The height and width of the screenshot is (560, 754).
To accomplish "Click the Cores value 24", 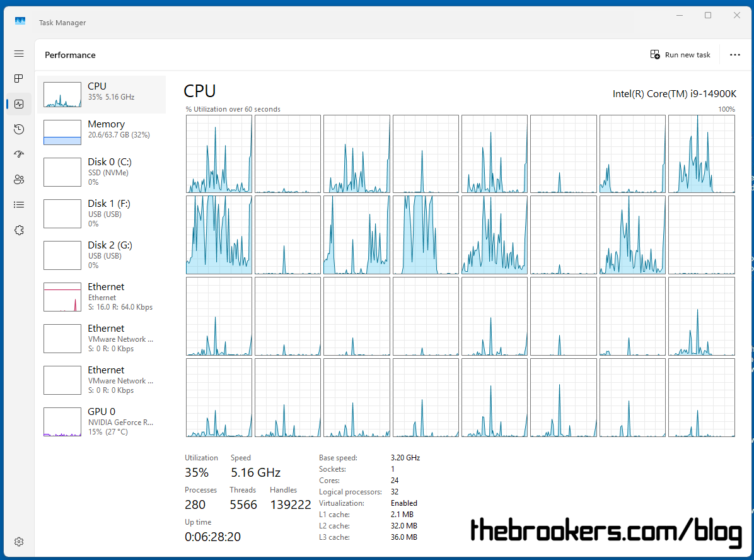I will (x=395, y=480).
